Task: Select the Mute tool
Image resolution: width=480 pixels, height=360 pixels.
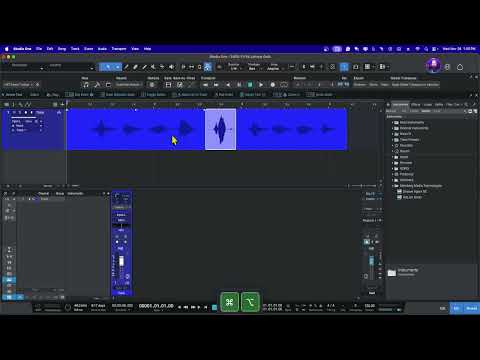Action: [153, 67]
